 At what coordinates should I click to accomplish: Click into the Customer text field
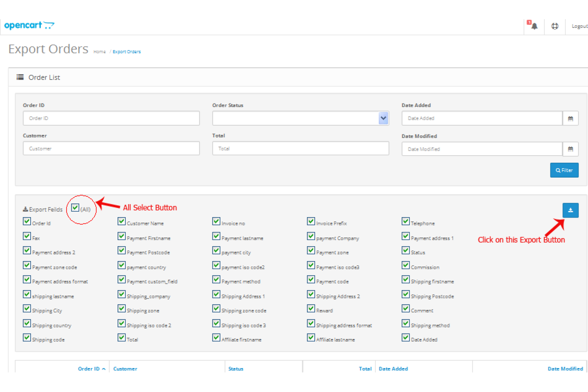111,149
